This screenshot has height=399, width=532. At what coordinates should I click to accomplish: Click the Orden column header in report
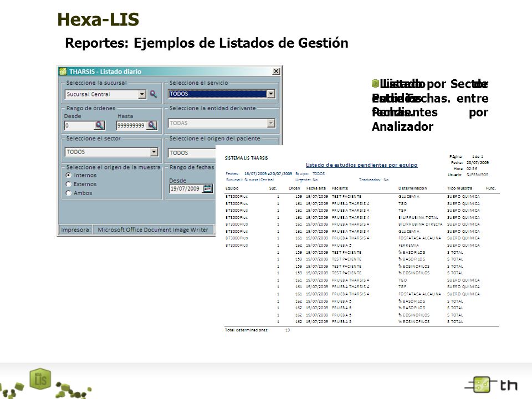294,188
